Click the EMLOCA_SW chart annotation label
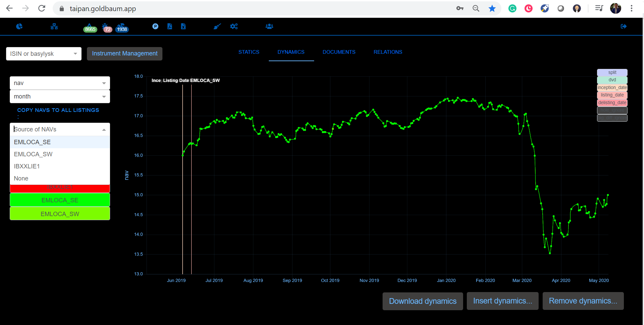 (x=205, y=80)
